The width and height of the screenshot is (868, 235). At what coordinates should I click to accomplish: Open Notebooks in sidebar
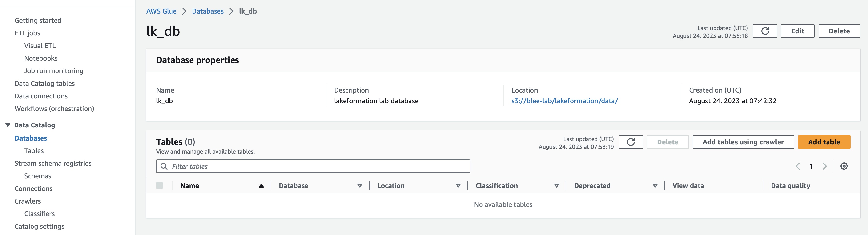click(41, 58)
